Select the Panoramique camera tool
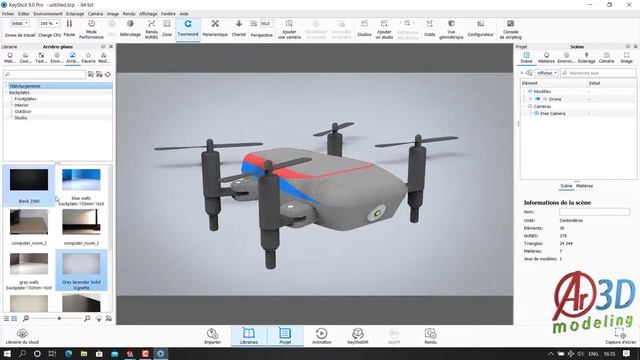This screenshot has height=360, width=640. (215, 29)
